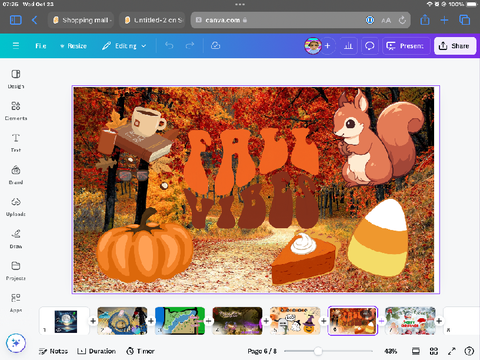
Task: Select page 7 Christmas thumbnail
Action: (x=410, y=321)
